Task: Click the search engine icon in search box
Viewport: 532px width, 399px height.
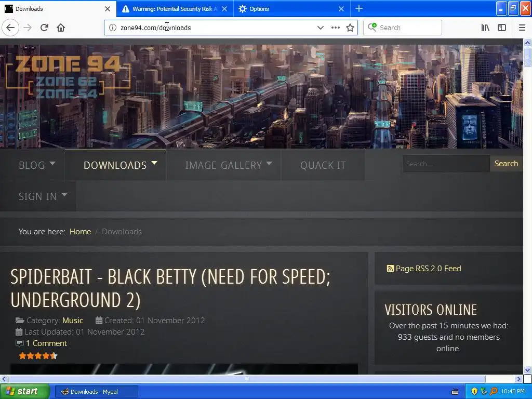Action: tap(372, 27)
